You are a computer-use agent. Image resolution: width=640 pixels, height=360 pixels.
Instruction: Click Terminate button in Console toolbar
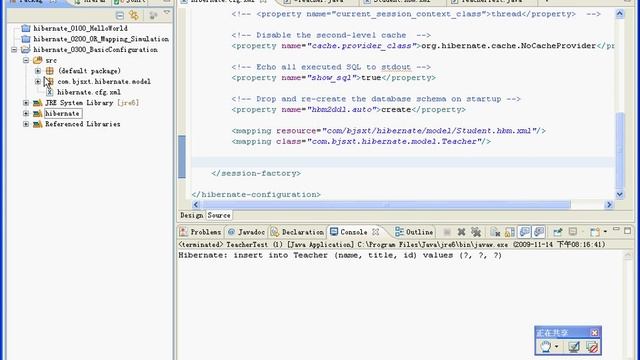[x=447, y=232]
